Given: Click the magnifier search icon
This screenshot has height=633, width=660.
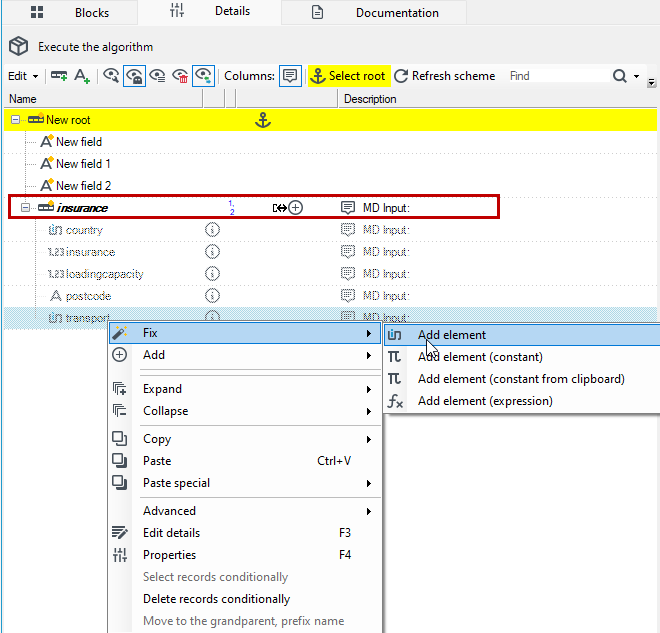Looking at the screenshot, I should click(x=620, y=76).
